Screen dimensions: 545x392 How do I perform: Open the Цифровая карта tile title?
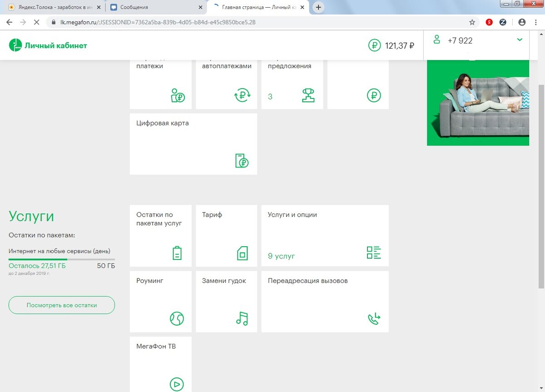click(x=163, y=123)
